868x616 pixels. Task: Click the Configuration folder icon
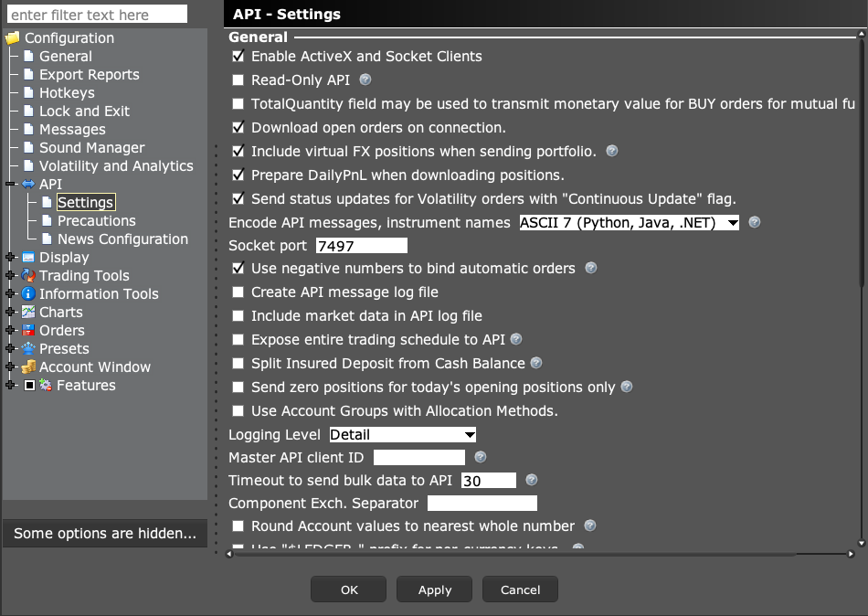[12, 37]
